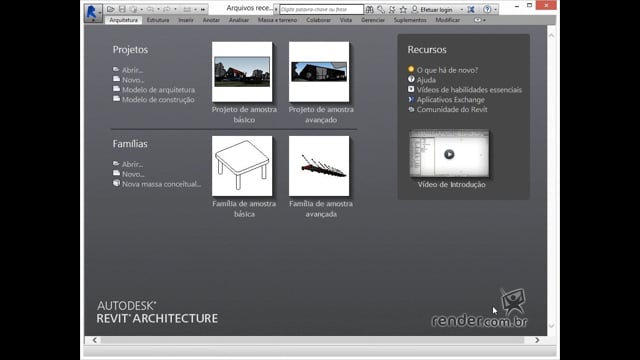Expand the quick access toolbar customize arrow

(203, 9)
